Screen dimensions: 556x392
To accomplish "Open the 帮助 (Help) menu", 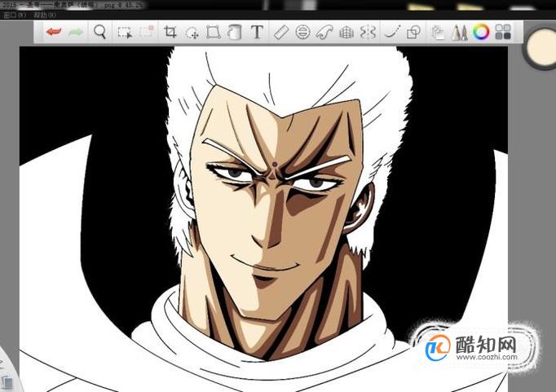I will (45, 15).
